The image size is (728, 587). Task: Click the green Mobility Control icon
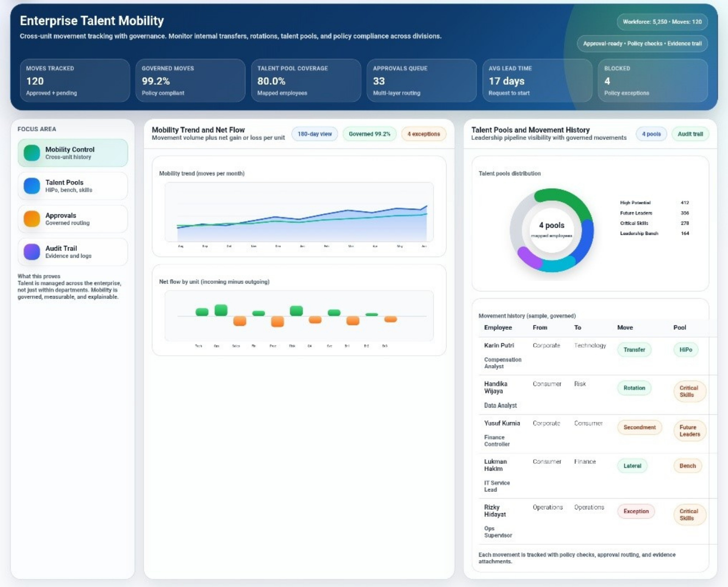(x=32, y=153)
